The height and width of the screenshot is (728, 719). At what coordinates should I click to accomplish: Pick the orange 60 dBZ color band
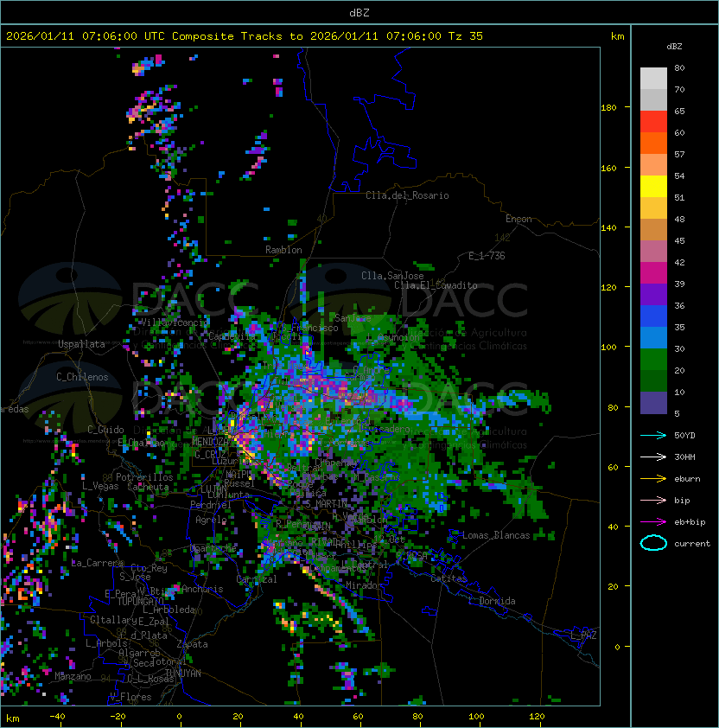point(653,143)
